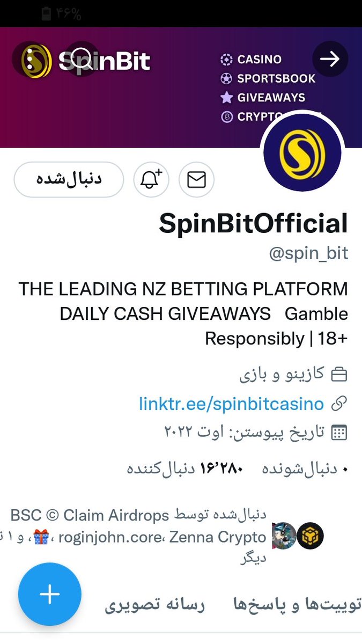Tap the link chain icon beside URL
Image resolution: width=362 pixels, height=644 pixels.
tap(339, 404)
